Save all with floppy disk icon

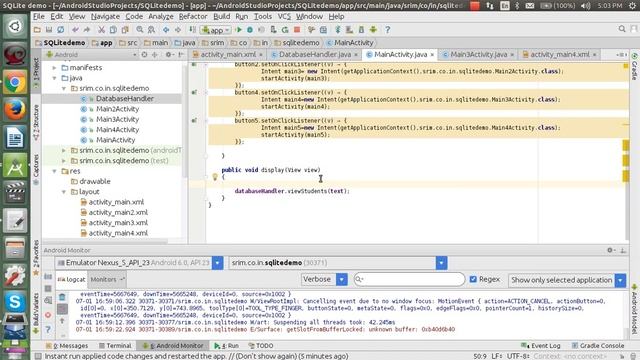tap(49, 29)
